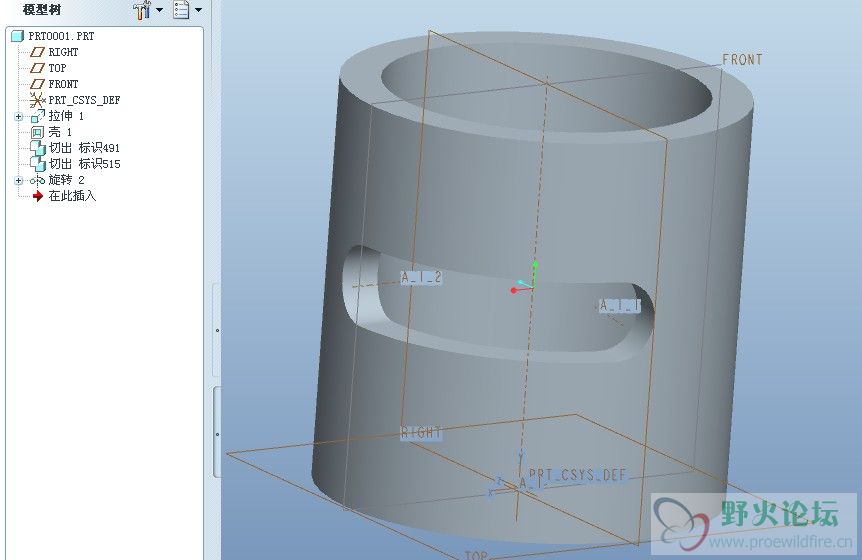
Task: Select the 在此插入 insert-here marker
Action: pos(72,196)
